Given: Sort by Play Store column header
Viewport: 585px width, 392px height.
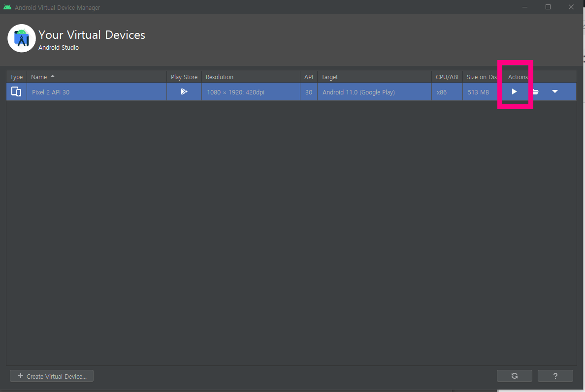Looking at the screenshot, I should click(184, 77).
